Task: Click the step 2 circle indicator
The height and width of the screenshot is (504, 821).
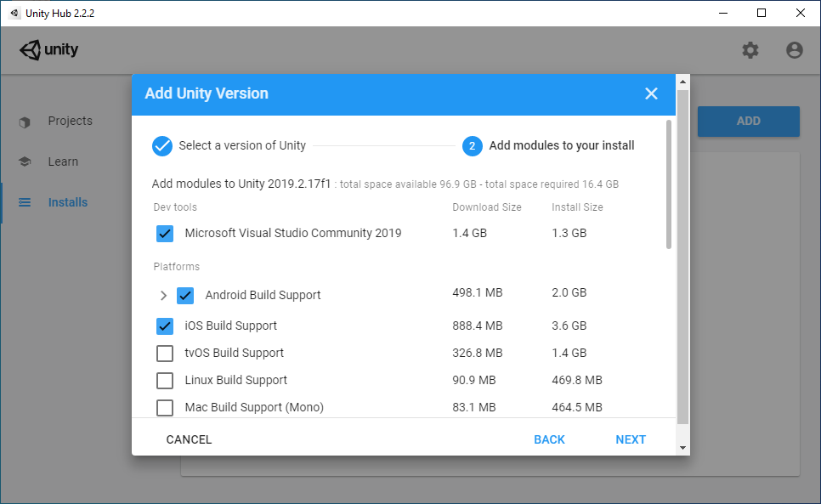Action: (x=473, y=146)
